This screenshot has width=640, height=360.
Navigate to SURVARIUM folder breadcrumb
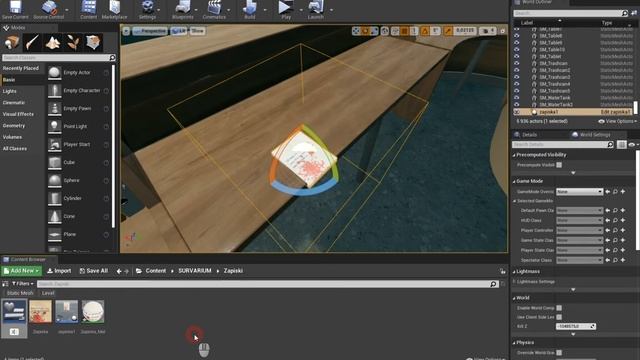(195, 271)
